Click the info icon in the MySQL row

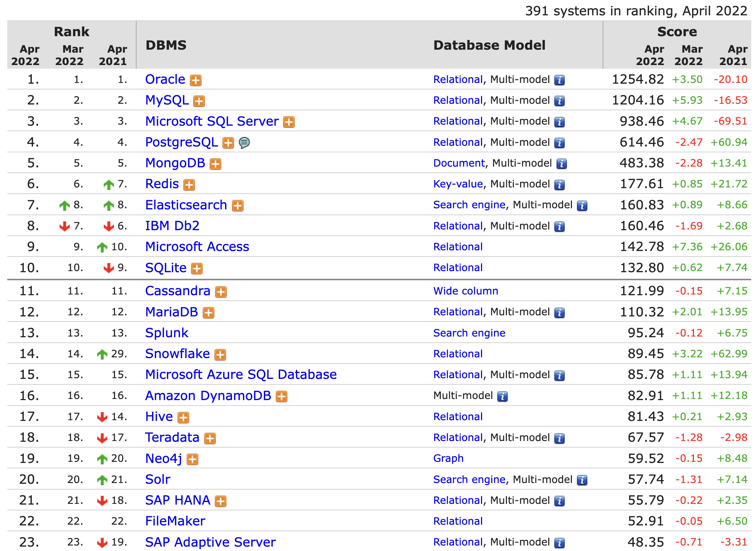(x=560, y=101)
